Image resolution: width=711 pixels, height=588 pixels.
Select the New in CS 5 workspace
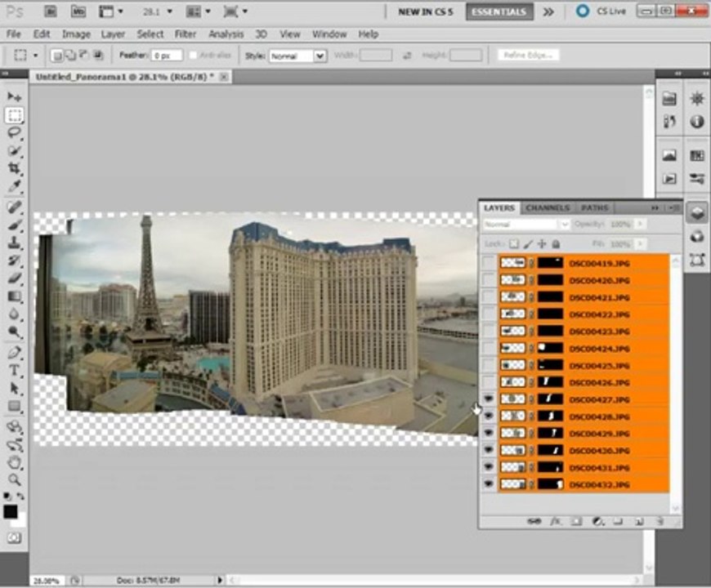click(x=425, y=11)
